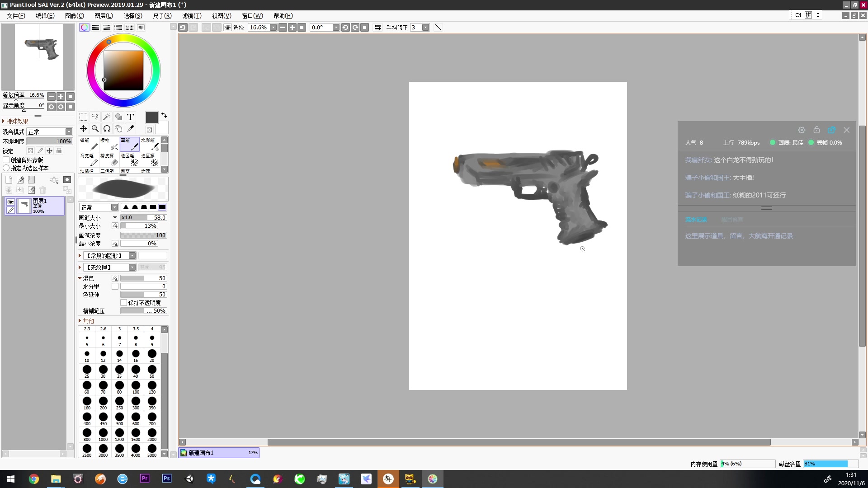
Task: Select the 指定为选区样本 radio button
Action: point(6,168)
